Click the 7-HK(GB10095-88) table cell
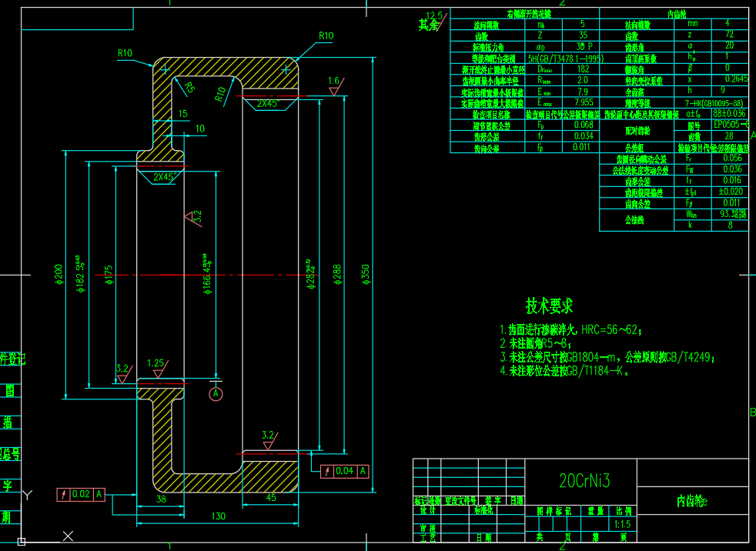The image size is (756, 551). 712,102
